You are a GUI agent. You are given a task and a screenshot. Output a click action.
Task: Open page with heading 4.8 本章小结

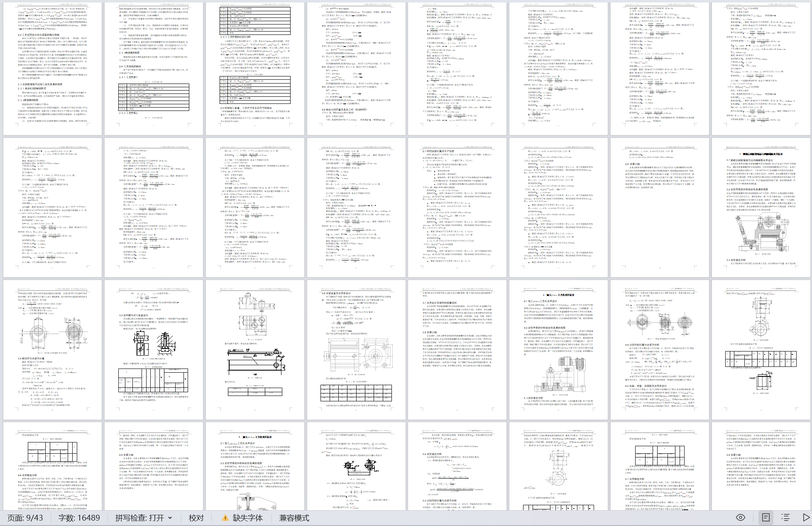pos(154,466)
